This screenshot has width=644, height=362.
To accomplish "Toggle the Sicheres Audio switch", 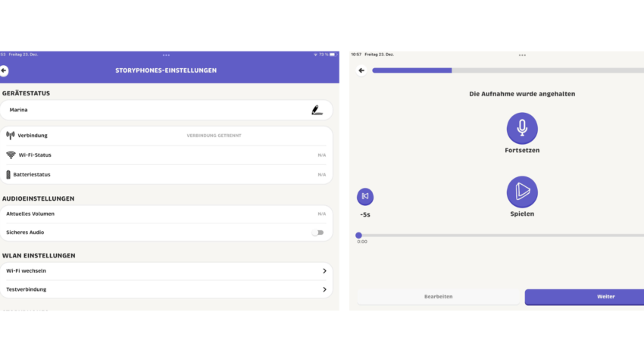I will (x=317, y=232).
